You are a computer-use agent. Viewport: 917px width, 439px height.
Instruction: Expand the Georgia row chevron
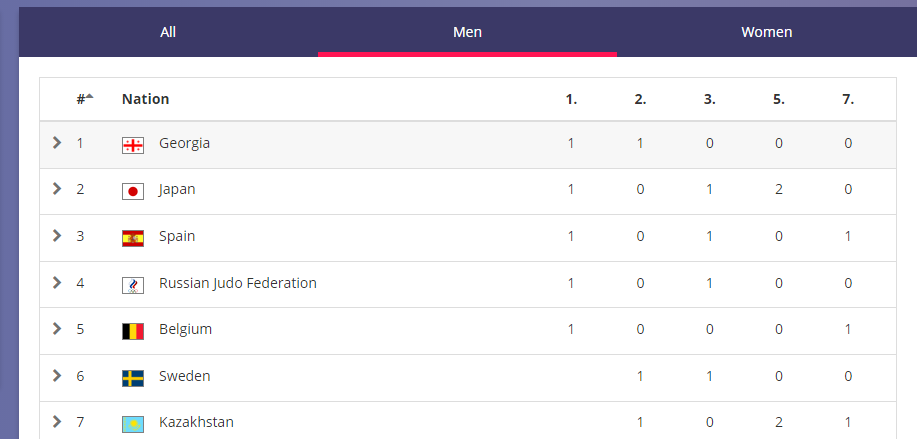pyautogui.click(x=57, y=143)
